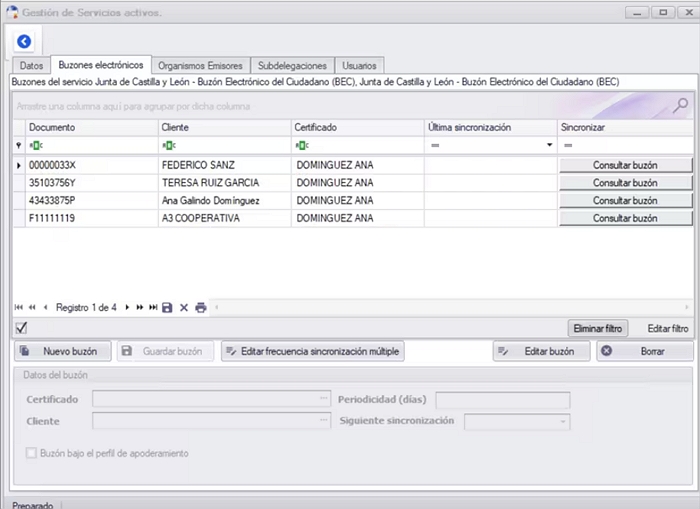Image resolution: width=700 pixels, height=509 pixels.
Task: Open the Siguiente sincronización combo box
Action: (517, 421)
